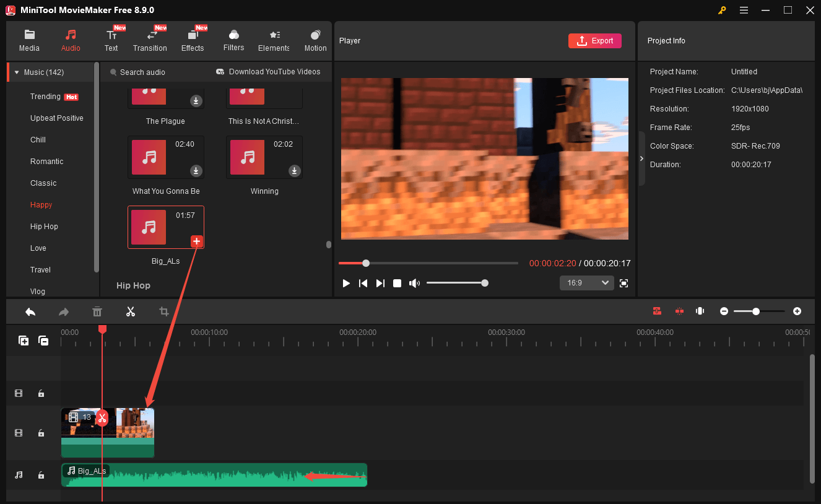Click the trash delete icon
This screenshot has height=504, width=821.
tap(97, 311)
